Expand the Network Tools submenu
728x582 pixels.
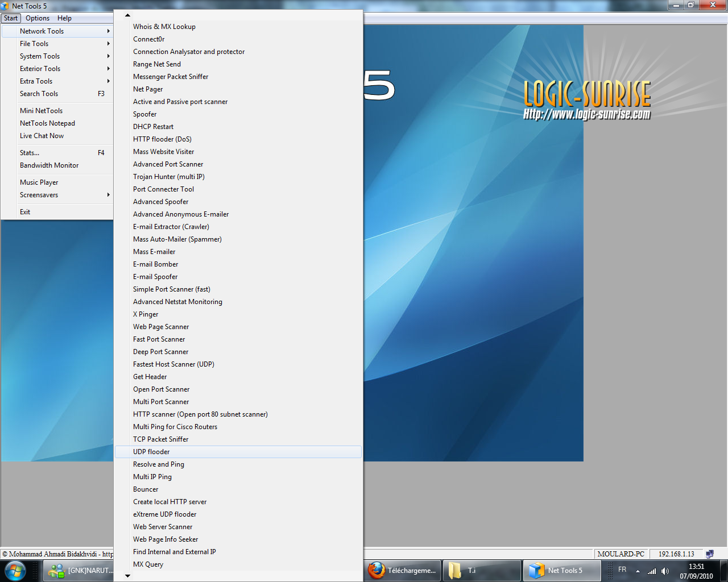[x=57, y=31]
